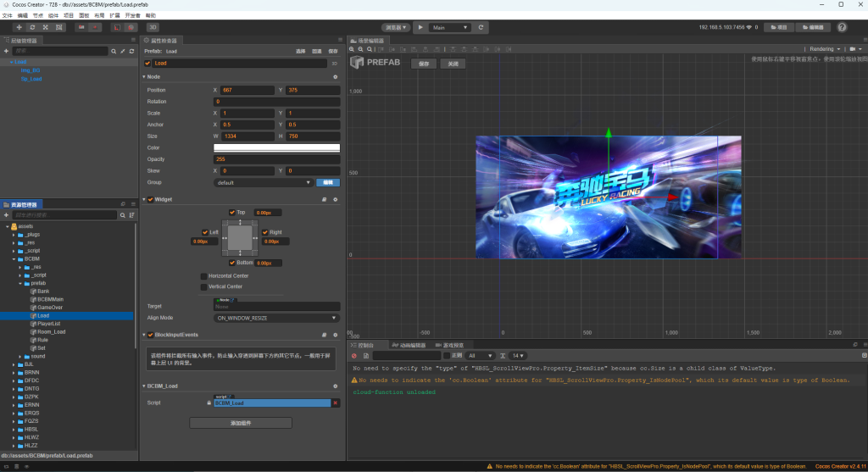
Task: Enable the Vertical Center checkbox
Action: point(203,286)
